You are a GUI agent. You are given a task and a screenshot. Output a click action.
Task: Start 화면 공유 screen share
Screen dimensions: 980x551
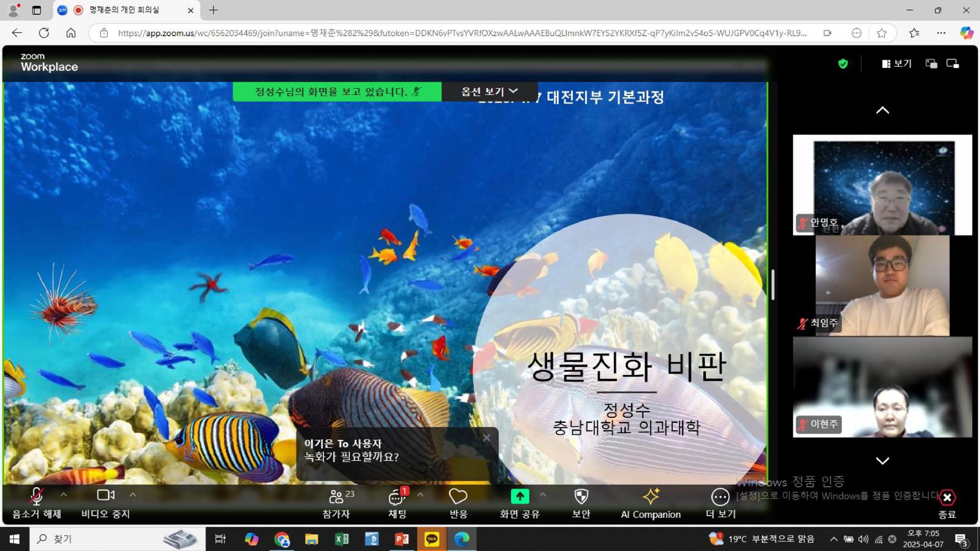pyautogui.click(x=520, y=503)
